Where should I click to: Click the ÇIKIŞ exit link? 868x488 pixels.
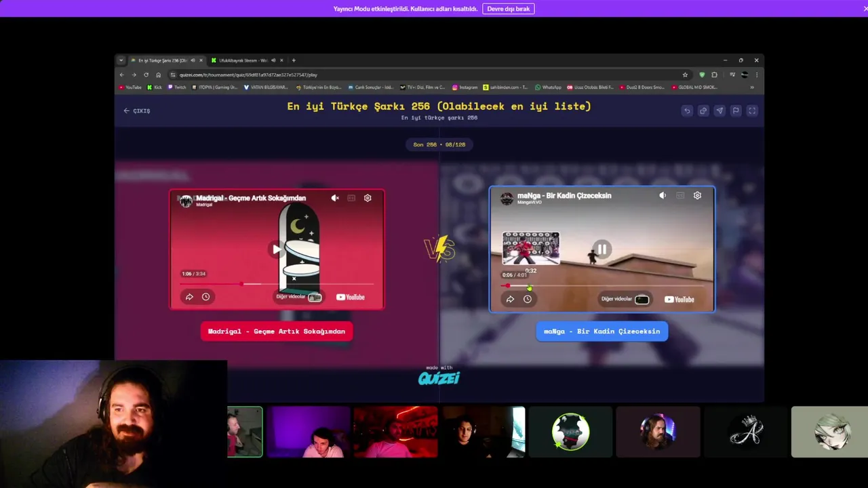pos(137,110)
